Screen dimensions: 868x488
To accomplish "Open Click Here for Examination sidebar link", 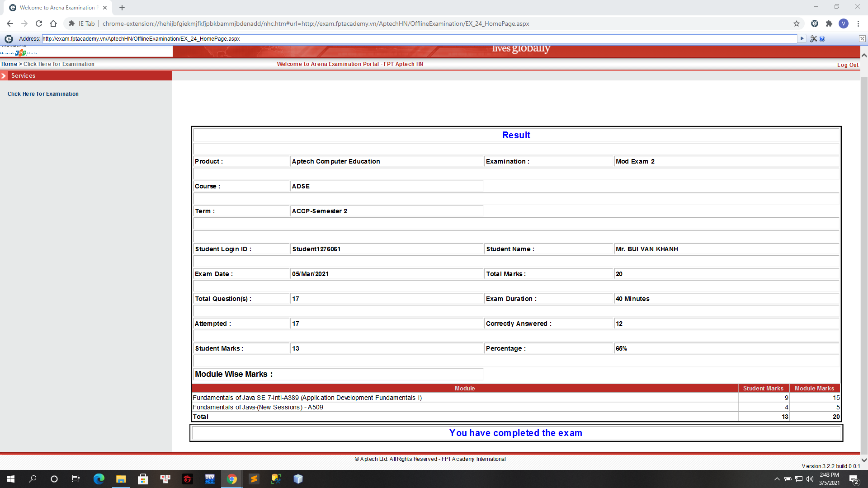I will [43, 94].
